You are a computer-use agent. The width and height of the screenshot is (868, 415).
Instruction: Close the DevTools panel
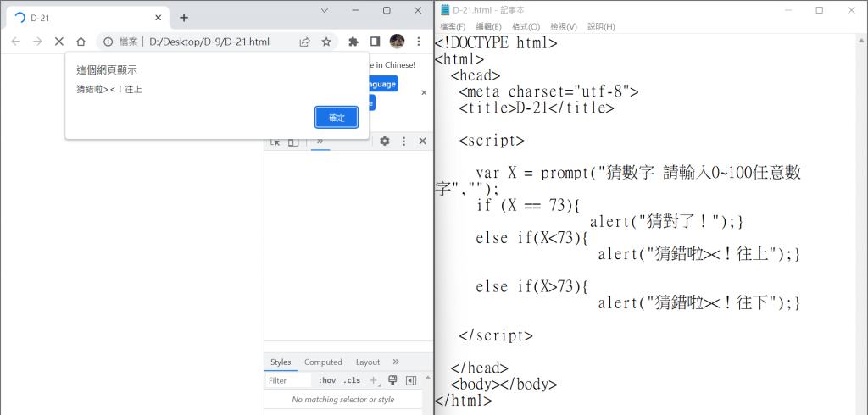point(422,141)
